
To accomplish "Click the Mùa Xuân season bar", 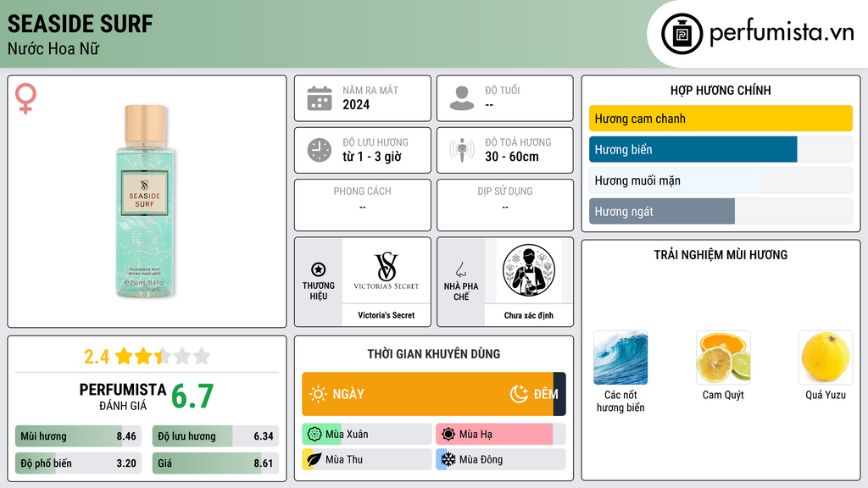I will 366,435.
